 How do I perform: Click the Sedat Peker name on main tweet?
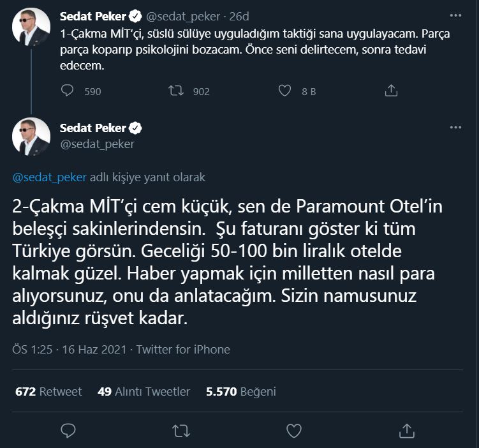(93, 128)
